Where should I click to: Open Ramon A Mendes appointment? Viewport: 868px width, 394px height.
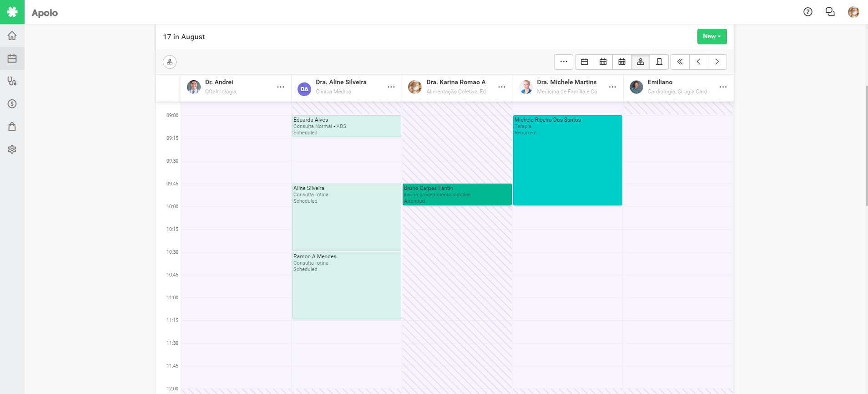[x=347, y=286]
